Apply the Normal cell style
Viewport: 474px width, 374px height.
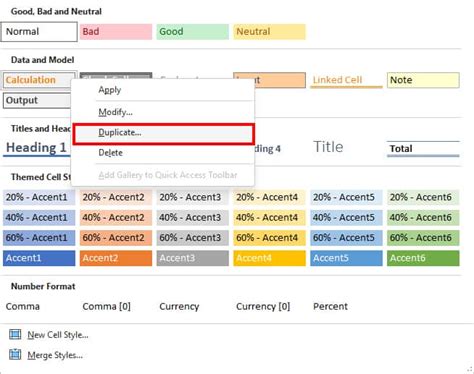point(39,32)
